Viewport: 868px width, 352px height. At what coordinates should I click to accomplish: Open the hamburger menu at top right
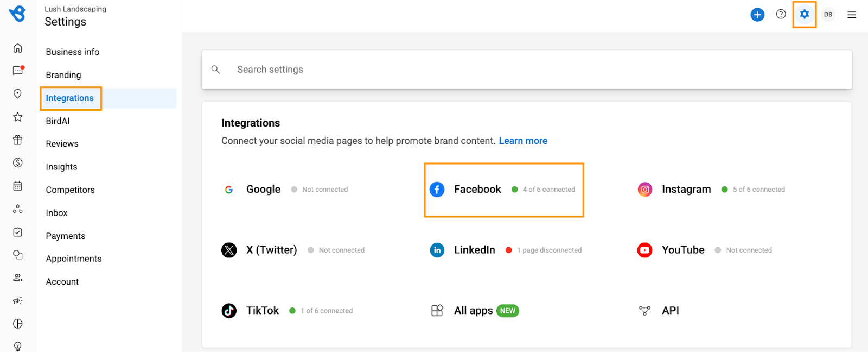tap(852, 15)
